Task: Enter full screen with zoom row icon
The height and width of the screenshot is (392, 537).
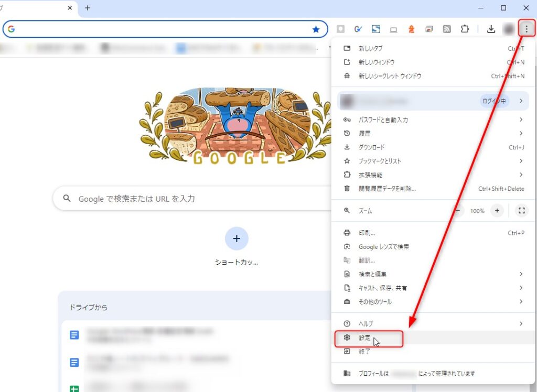Action: (522, 211)
